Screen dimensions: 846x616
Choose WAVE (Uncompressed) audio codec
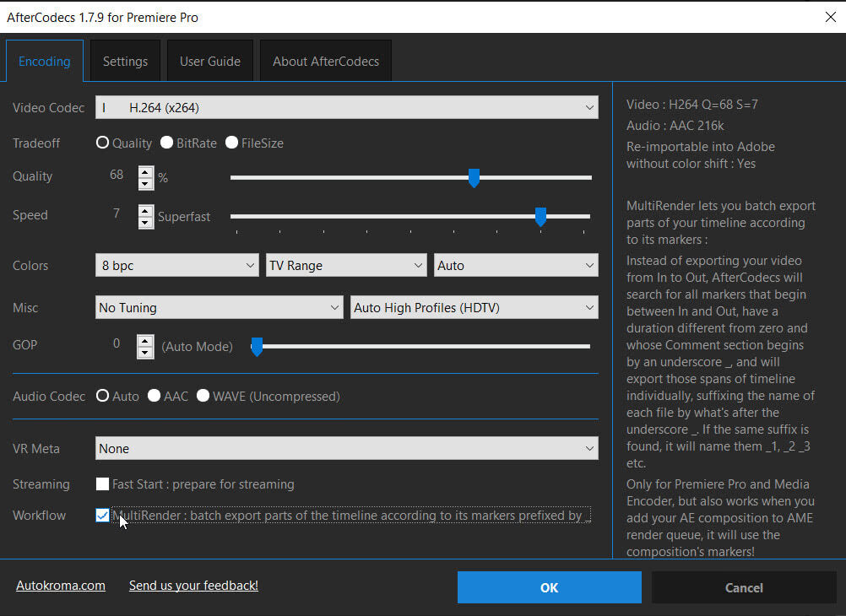[203, 396]
